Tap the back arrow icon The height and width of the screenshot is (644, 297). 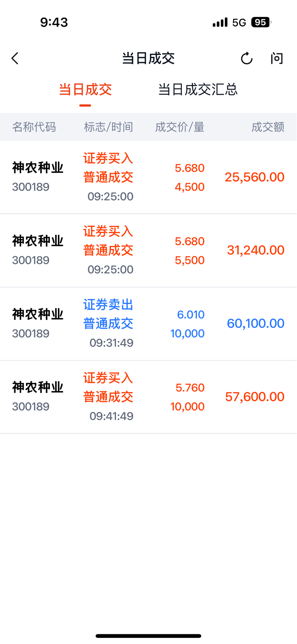coord(15,58)
